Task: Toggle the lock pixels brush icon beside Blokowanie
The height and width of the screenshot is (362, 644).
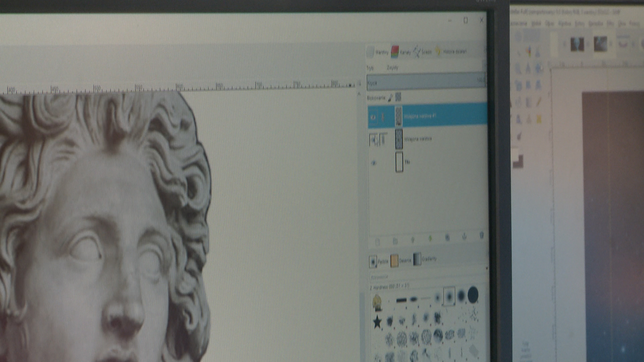Action: (390, 98)
